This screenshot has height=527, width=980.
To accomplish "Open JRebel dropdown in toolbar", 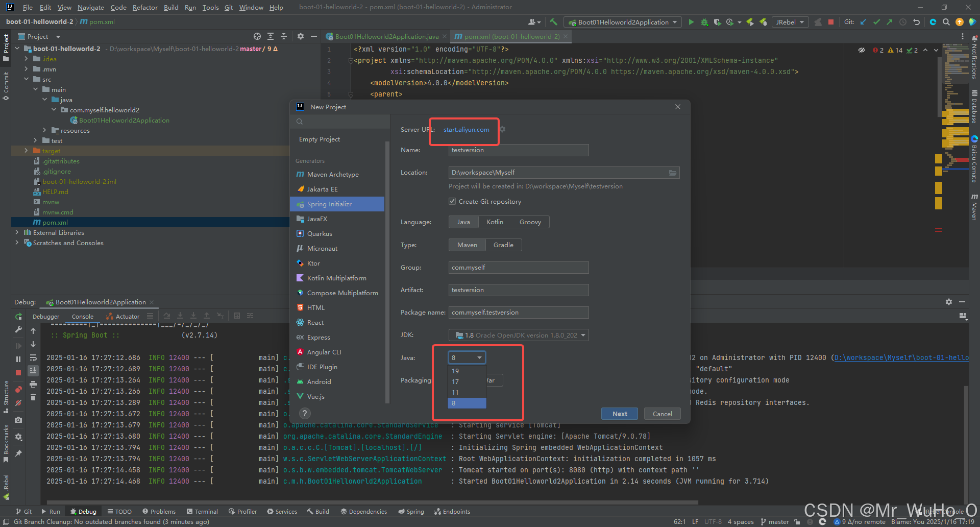I will (790, 22).
